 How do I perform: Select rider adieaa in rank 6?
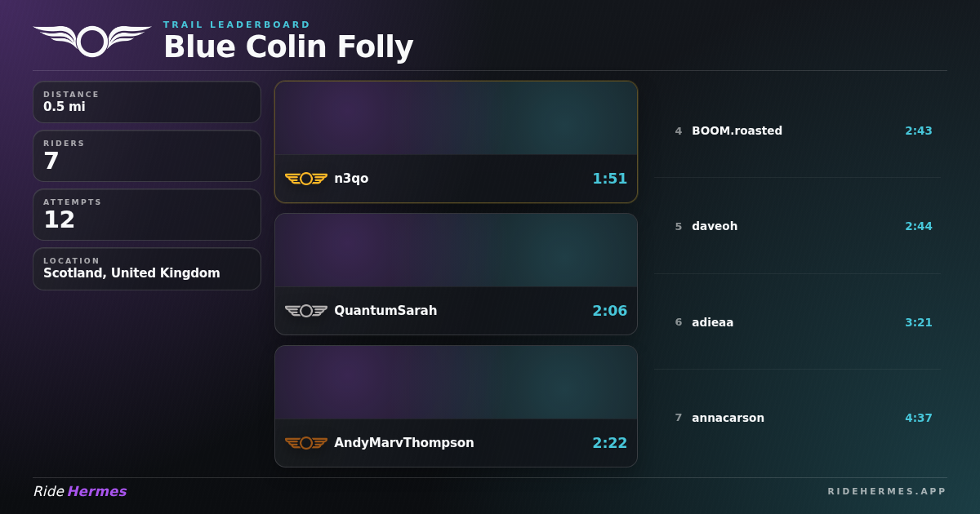797,322
